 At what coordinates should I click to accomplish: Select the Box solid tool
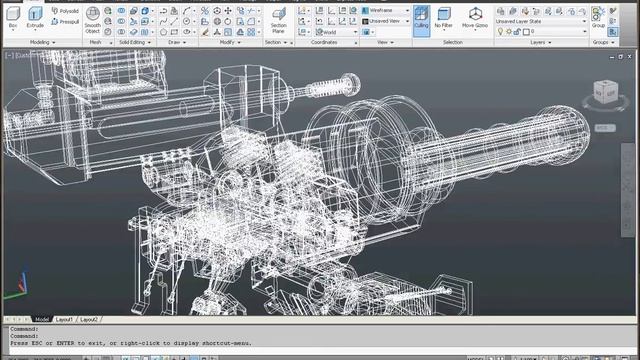[x=13, y=18]
